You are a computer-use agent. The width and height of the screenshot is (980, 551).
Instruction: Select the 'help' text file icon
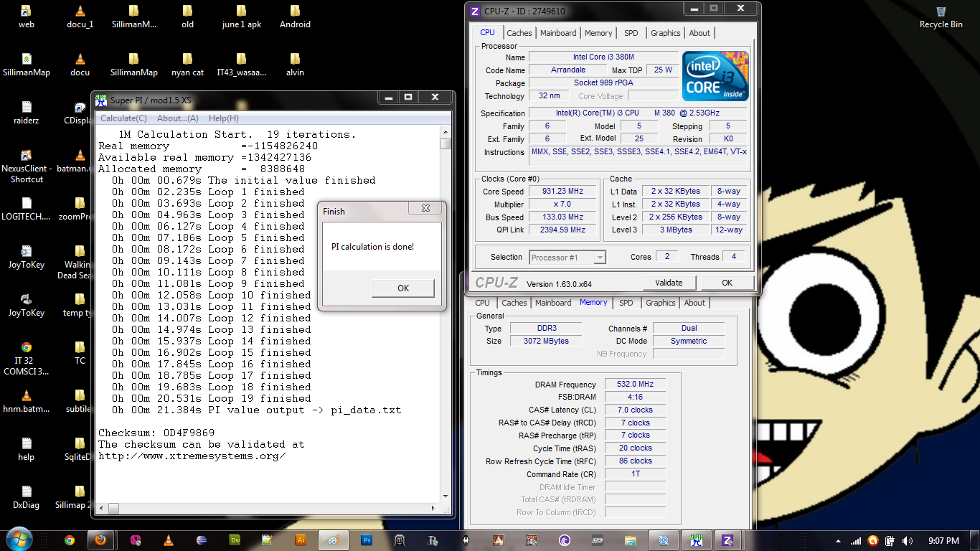click(x=27, y=450)
